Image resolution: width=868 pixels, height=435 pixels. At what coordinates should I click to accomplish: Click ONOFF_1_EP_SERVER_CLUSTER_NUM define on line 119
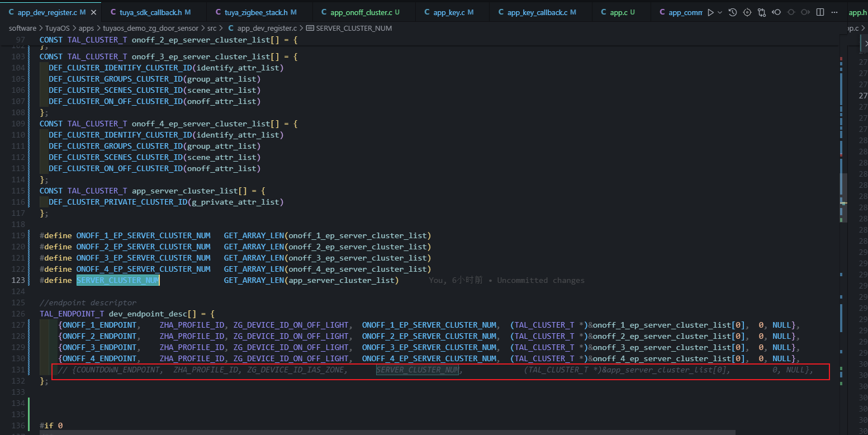[x=143, y=235]
